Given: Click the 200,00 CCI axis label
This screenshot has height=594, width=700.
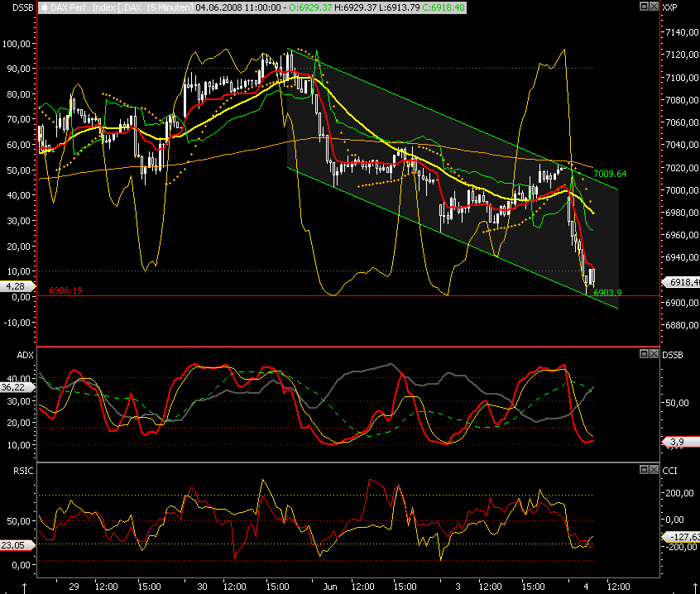Looking at the screenshot, I should tap(679, 493).
